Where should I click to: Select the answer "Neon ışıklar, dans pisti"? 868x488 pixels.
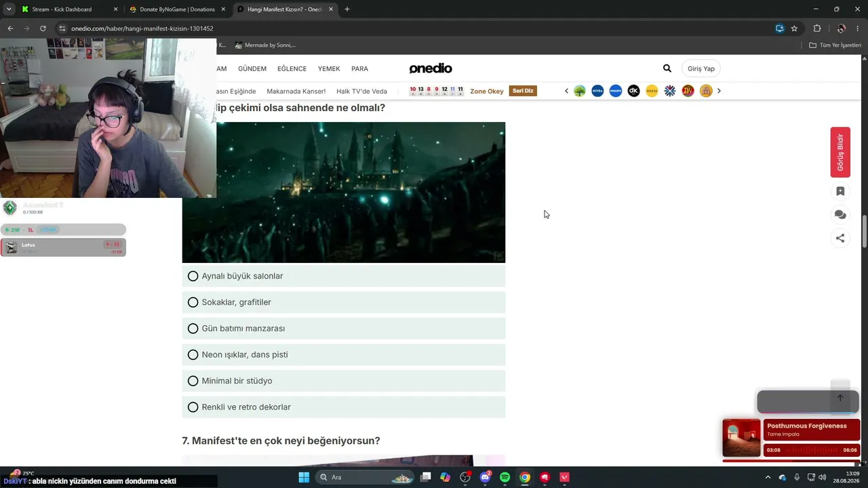click(x=344, y=354)
